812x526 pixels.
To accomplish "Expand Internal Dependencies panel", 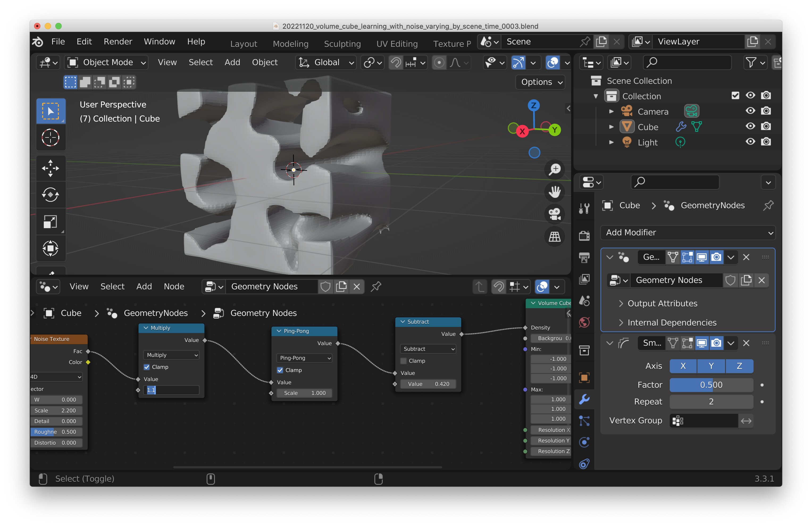I will [668, 323].
